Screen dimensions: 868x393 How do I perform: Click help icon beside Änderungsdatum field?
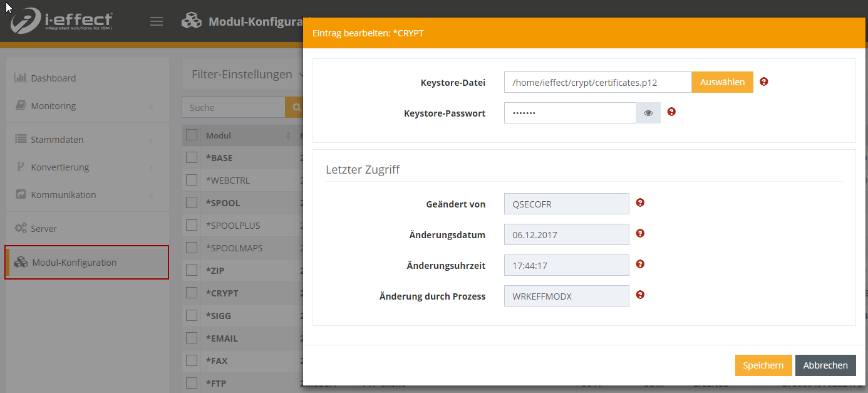coord(640,234)
